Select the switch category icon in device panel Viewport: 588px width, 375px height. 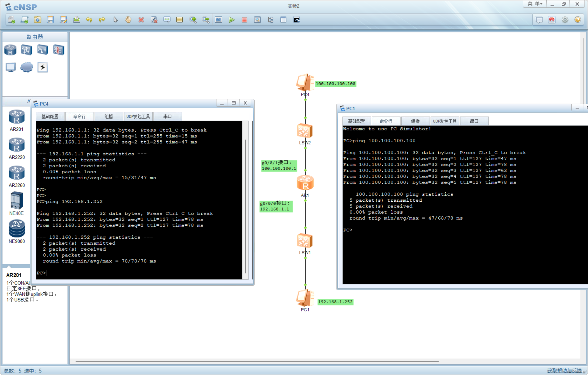pos(26,50)
